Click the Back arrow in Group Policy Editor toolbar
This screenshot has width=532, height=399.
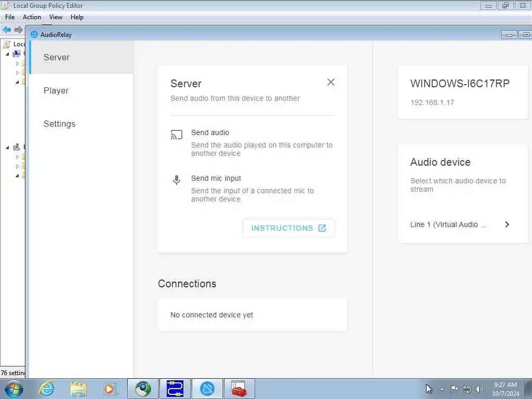click(7, 30)
